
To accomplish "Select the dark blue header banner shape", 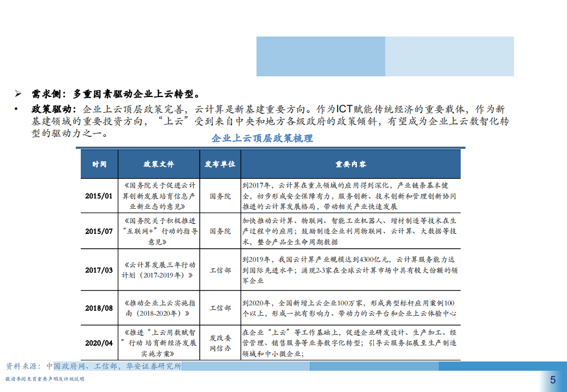I will [x=320, y=57].
